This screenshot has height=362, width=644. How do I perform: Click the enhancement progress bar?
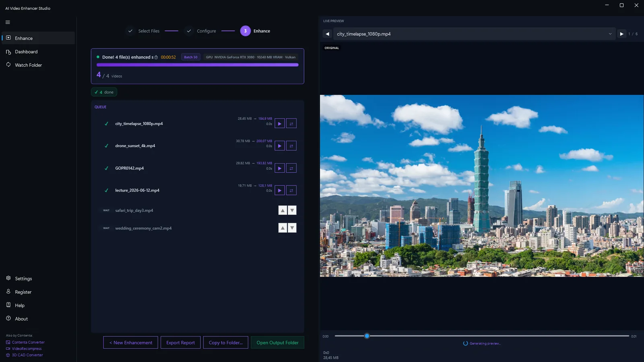(197, 65)
